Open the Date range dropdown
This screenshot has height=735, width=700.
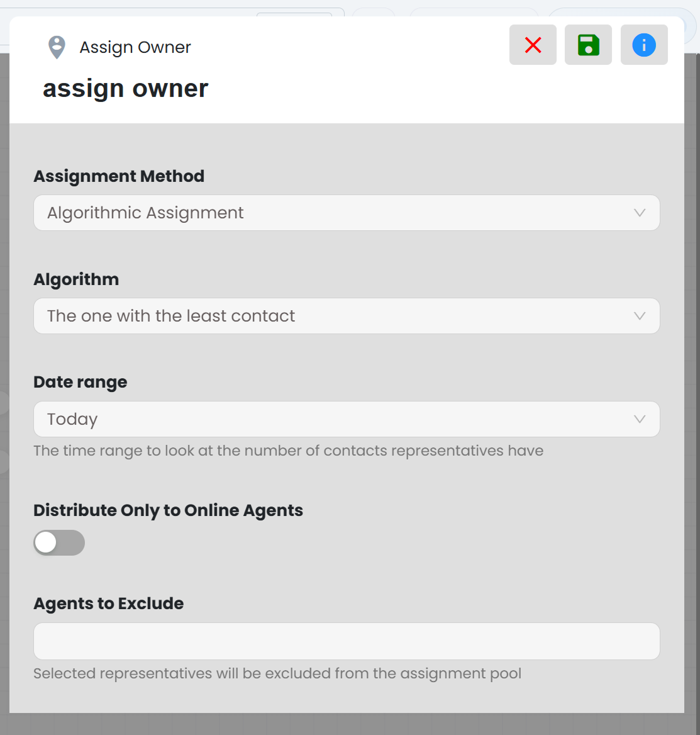click(347, 419)
